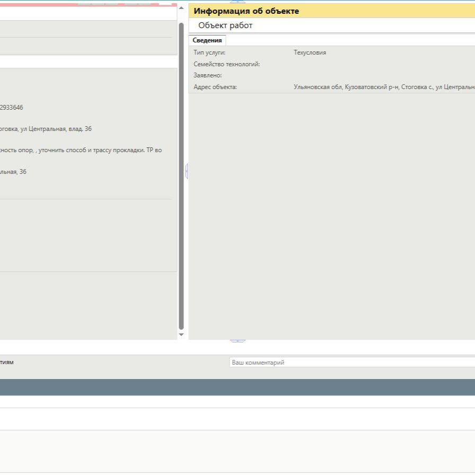Screen dimensions: 475x476
Task: Click the Ваш комментарий input field
Action: coord(352,363)
